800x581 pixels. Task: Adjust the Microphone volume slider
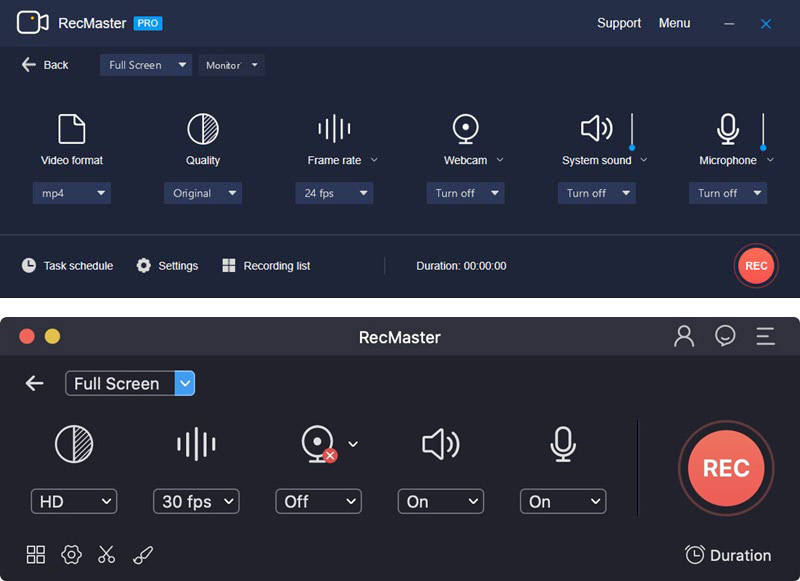click(x=763, y=131)
